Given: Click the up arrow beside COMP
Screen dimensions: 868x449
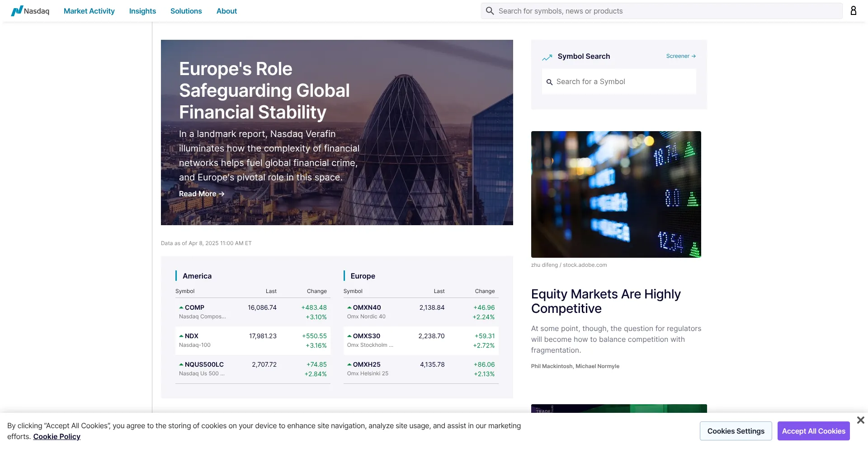Looking at the screenshot, I should (x=181, y=307).
